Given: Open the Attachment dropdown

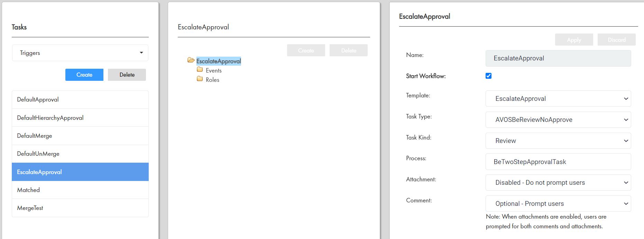Looking at the screenshot, I should click(x=558, y=182).
